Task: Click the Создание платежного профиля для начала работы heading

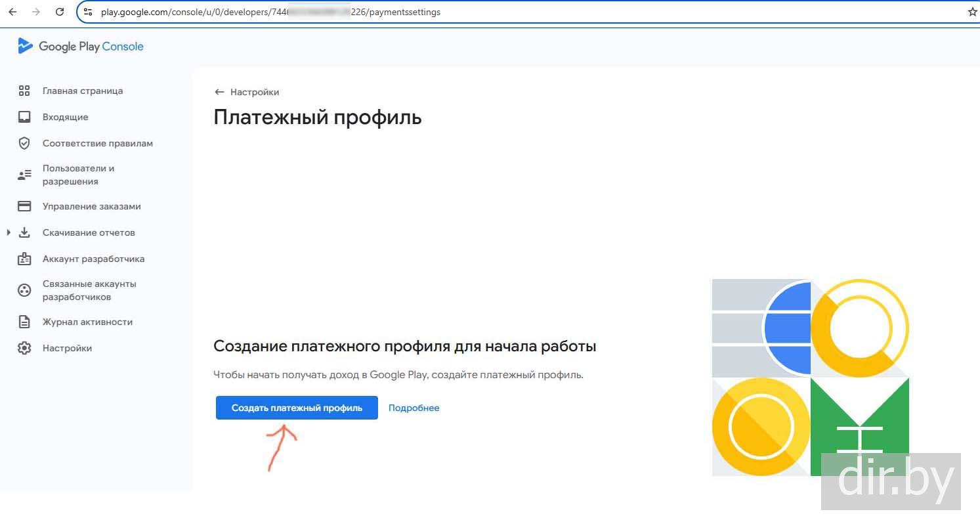Action: pos(405,346)
